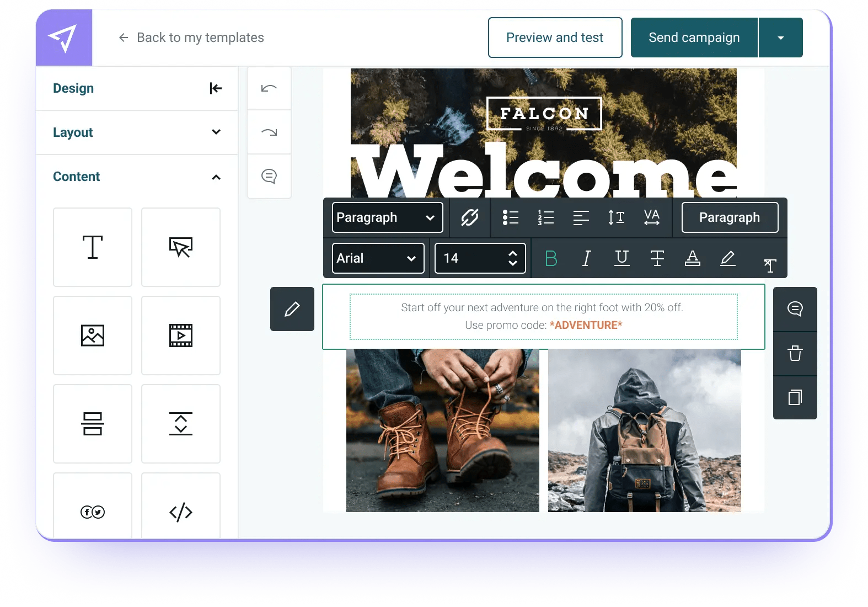The width and height of the screenshot is (868, 607).
Task: Open the Send campaign dropdown arrow
Action: pyautogui.click(x=780, y=38)
